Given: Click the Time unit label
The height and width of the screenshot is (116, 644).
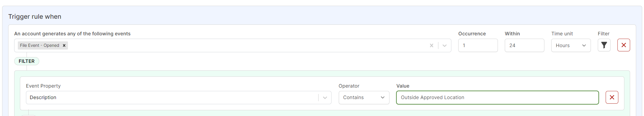Looking at the screenshot, I should [x=562, y=34].
